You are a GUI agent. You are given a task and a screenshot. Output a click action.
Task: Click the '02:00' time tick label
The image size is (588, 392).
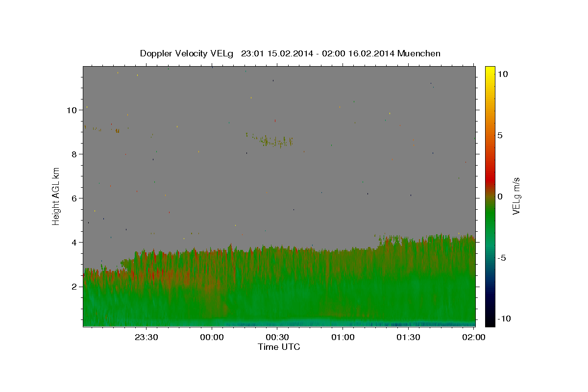(474, 337)
